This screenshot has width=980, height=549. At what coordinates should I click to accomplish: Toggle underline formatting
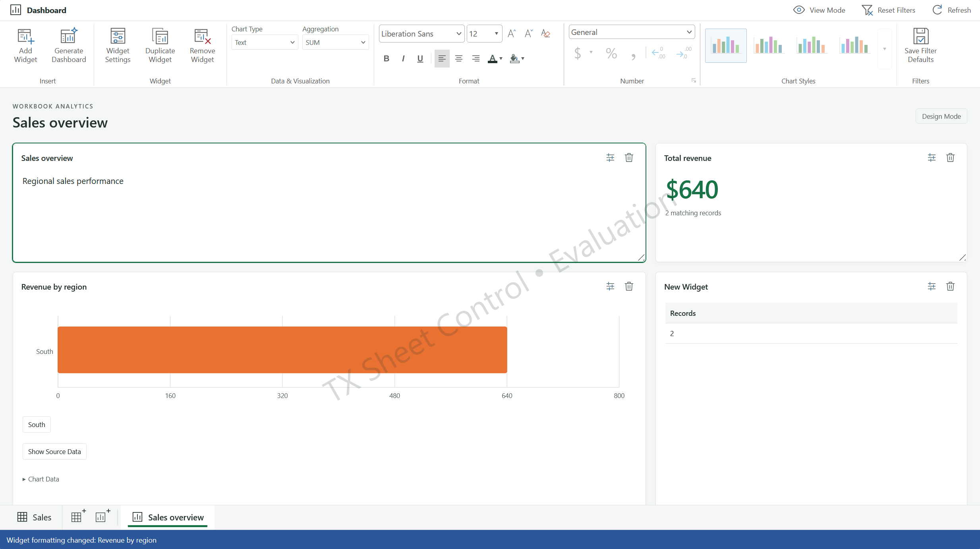(x=420, y=58)
